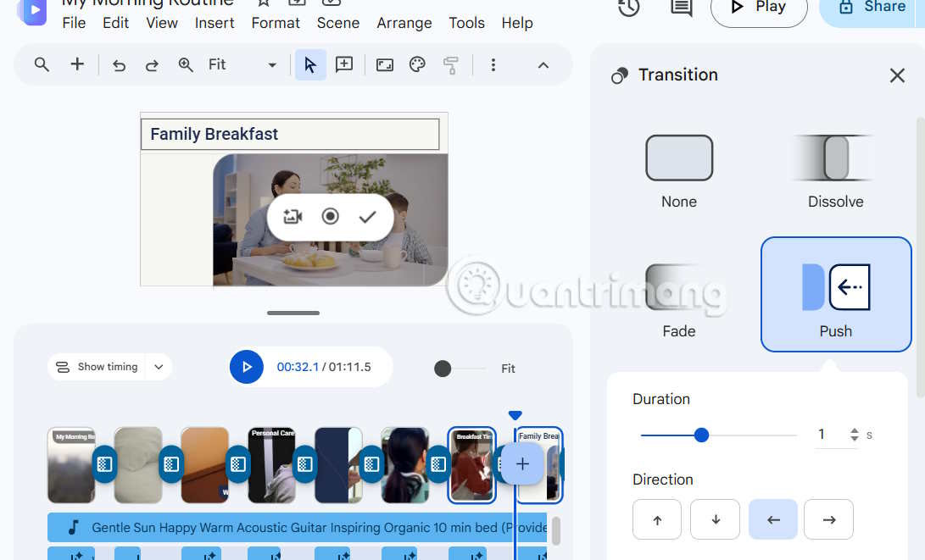
Task: Activate the select cursor tool
Action: click(310, 64)
